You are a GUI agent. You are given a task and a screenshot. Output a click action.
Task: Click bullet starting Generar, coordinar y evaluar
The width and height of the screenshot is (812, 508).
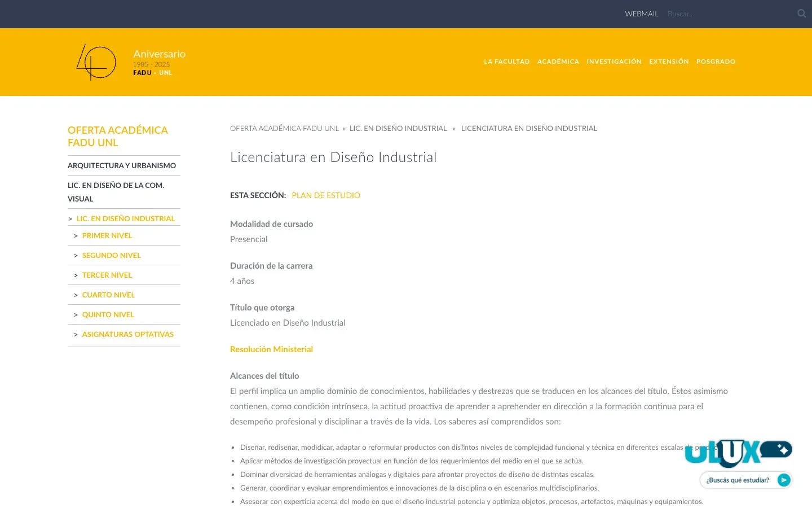tap(420, 488)
